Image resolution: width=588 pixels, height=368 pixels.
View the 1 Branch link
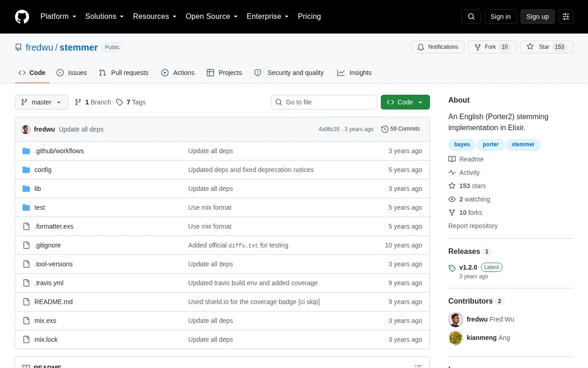point(93,102)
